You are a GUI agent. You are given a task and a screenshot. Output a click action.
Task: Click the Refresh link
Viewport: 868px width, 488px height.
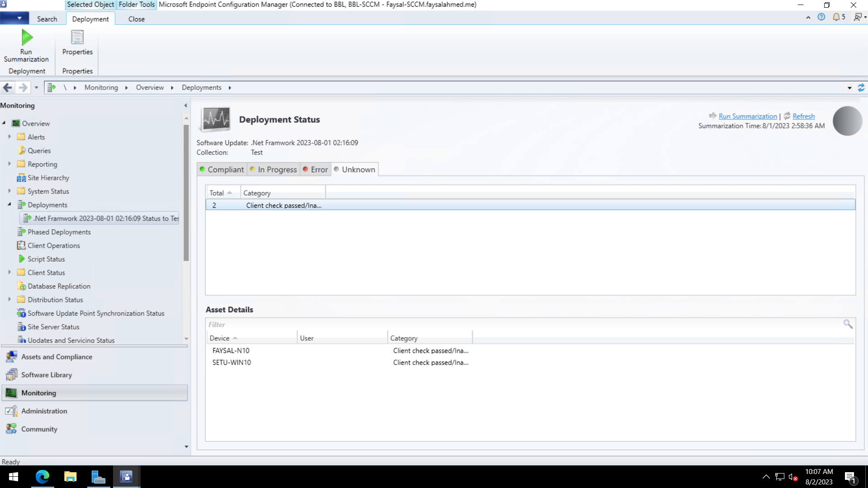coord(803,116)
